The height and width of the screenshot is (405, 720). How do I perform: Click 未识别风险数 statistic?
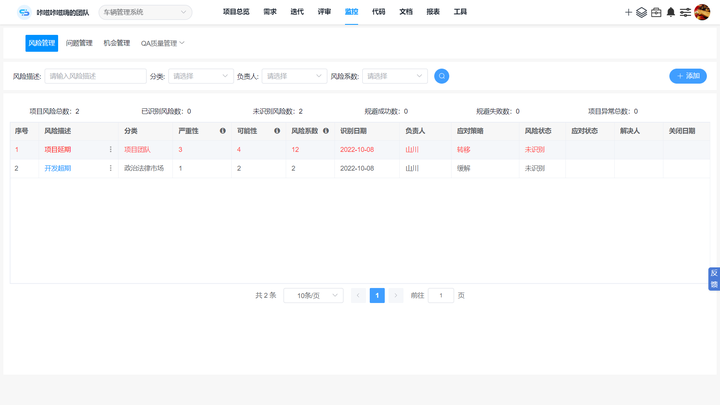pyautogui.click(x=278, y=111)
